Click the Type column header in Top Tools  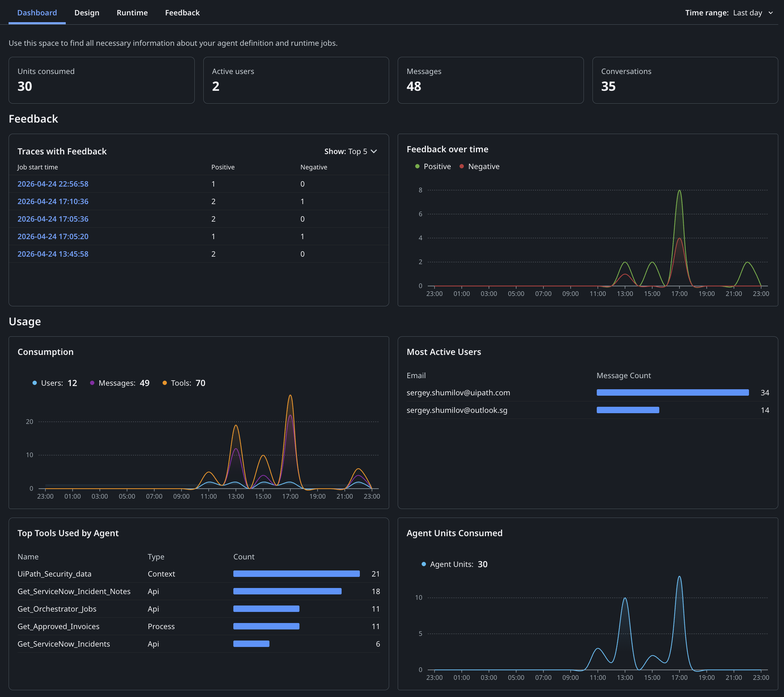coord(156,557)
